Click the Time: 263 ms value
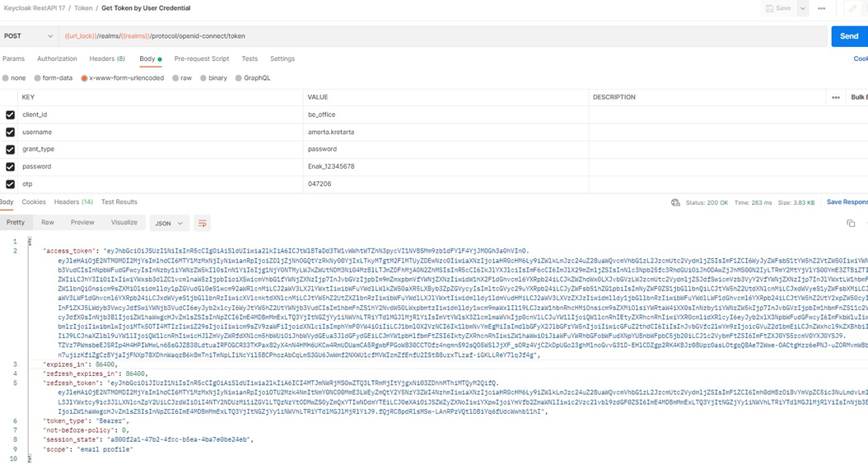The image size is (868, 464). coord(753,202)
